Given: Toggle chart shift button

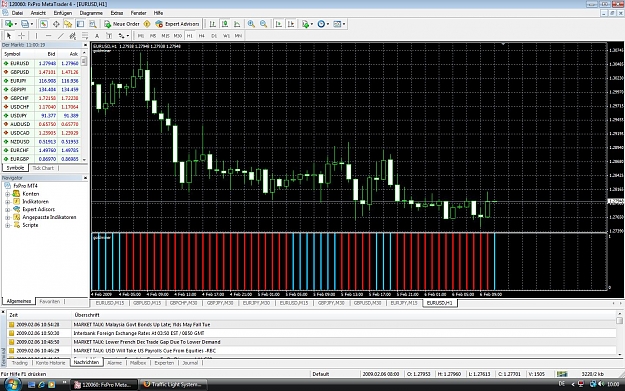Looking at the screenshot, I should (291, 24).
